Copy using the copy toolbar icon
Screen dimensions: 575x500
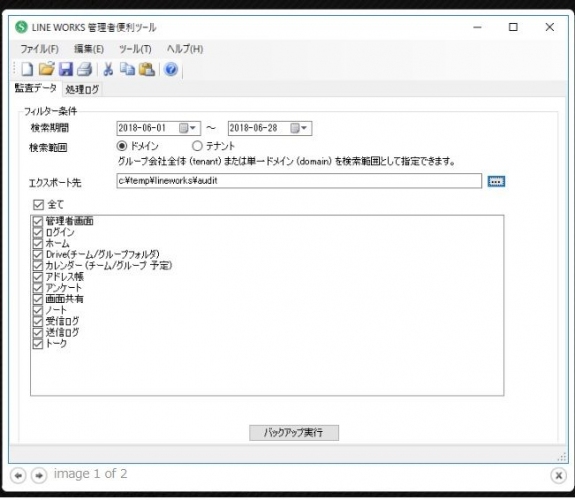coord(127,69)
